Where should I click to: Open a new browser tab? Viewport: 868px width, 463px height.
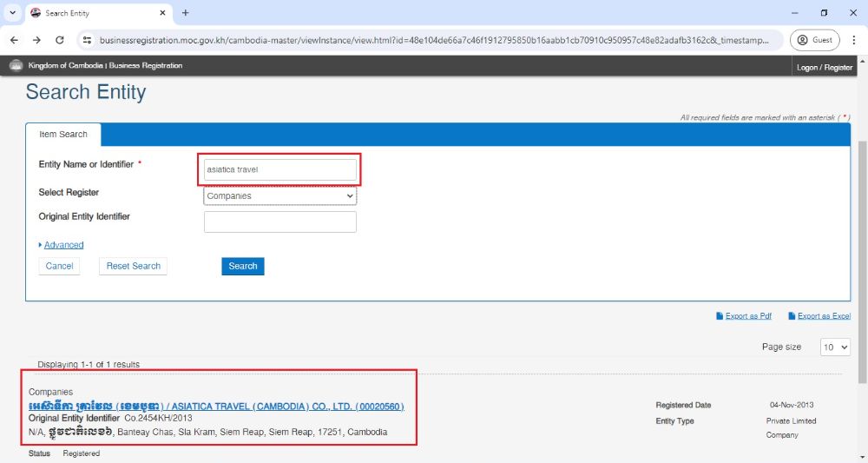coord(186,13)
